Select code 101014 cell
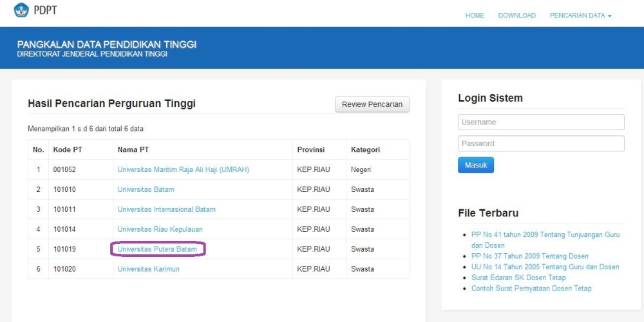The height and width of the screenshot is (322, 644). click(x=64, y=229)
